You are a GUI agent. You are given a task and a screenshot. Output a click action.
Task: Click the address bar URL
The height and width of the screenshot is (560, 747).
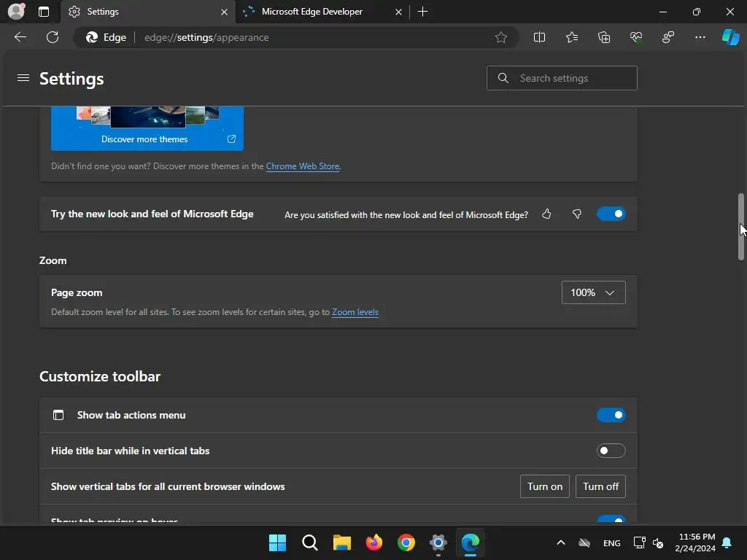pos(206,37)
